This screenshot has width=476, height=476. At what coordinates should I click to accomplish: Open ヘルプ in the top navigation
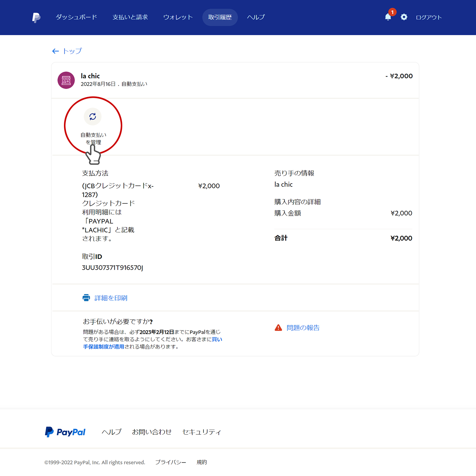pyautogui.click(x=256, y=17)
